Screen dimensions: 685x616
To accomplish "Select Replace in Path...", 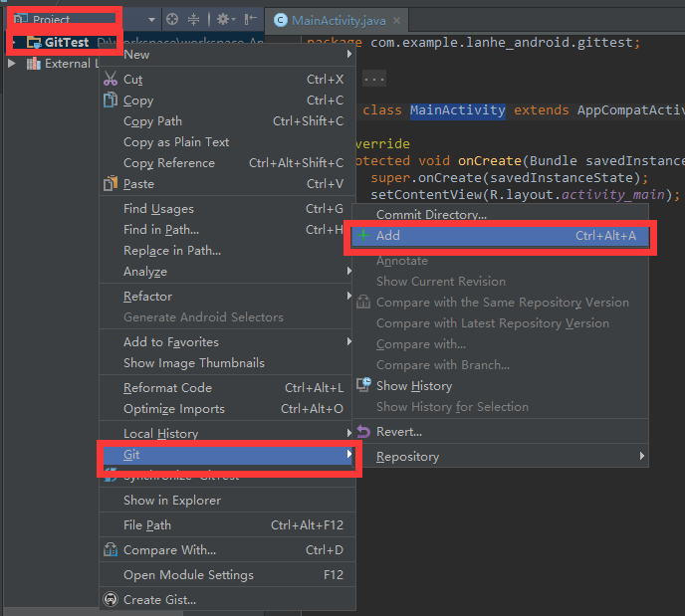I will (x=226, y=251).
